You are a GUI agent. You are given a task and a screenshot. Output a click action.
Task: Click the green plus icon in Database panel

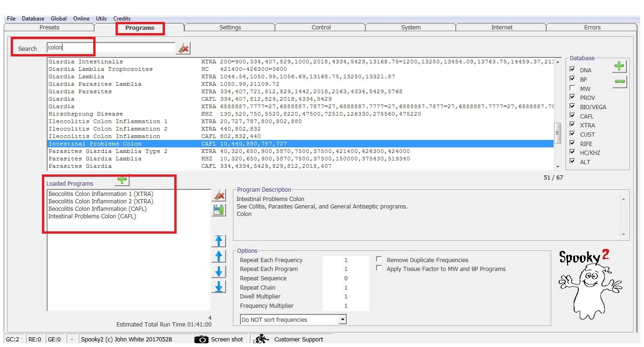619,66
